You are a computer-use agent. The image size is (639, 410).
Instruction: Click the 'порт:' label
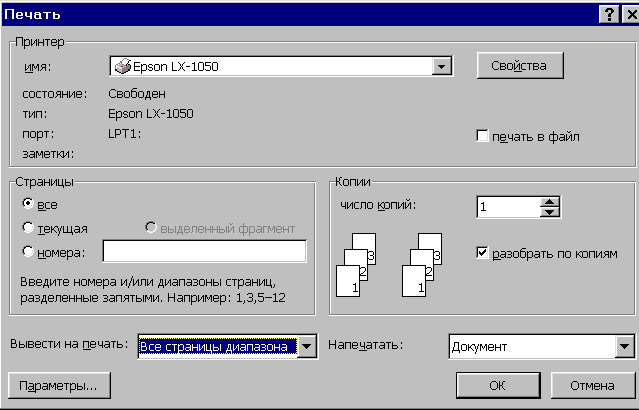(x=38, y=134)
